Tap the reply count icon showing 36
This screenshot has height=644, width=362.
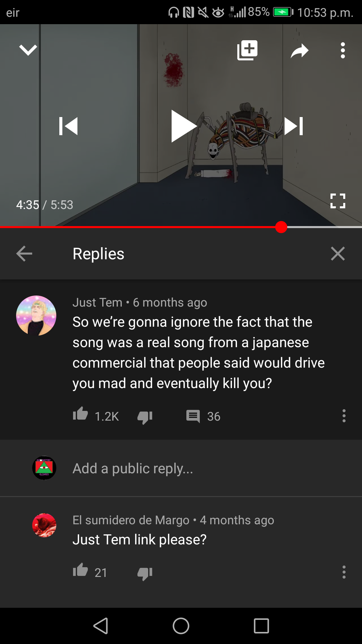(193, 417)
